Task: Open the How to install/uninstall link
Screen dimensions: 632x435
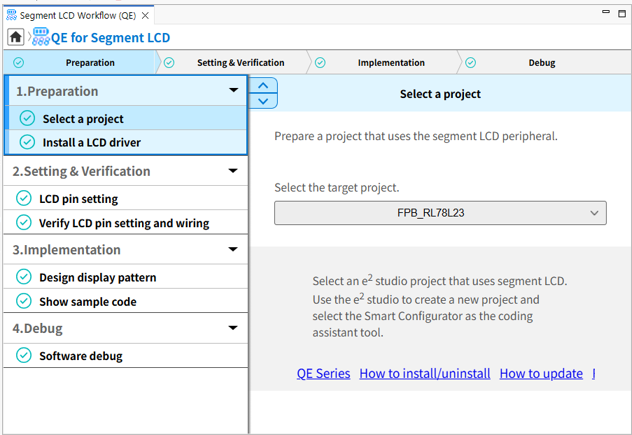Action: coord(424,373)
